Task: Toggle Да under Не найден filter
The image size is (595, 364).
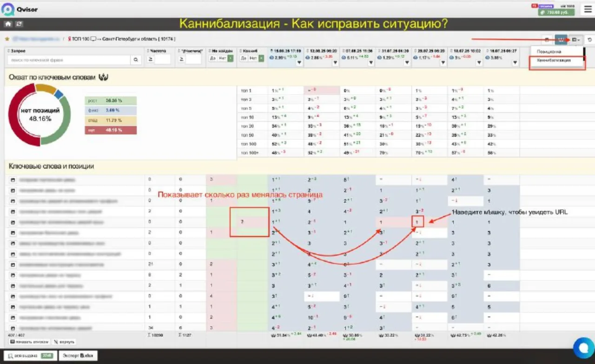Action: pyautogui.click(x=213, y=58)
